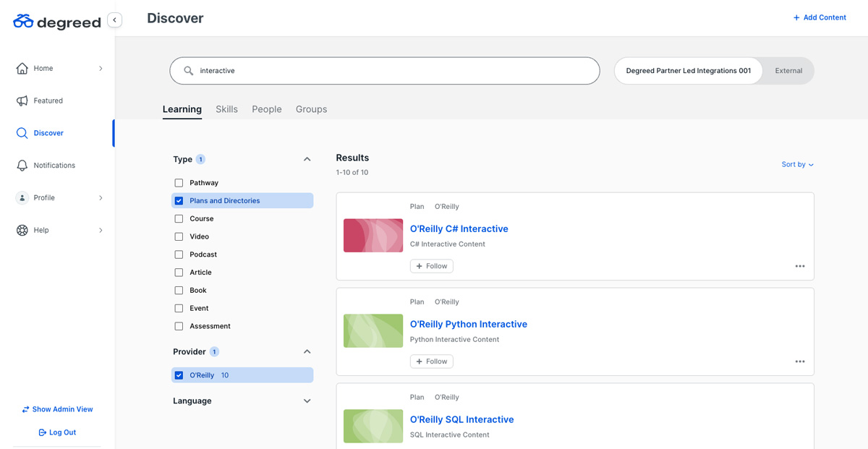The height and width of the screenshot is (449, 868).
Task: Open the O'Reilly SQL Interactive link
Action: [x=462, y=420]
